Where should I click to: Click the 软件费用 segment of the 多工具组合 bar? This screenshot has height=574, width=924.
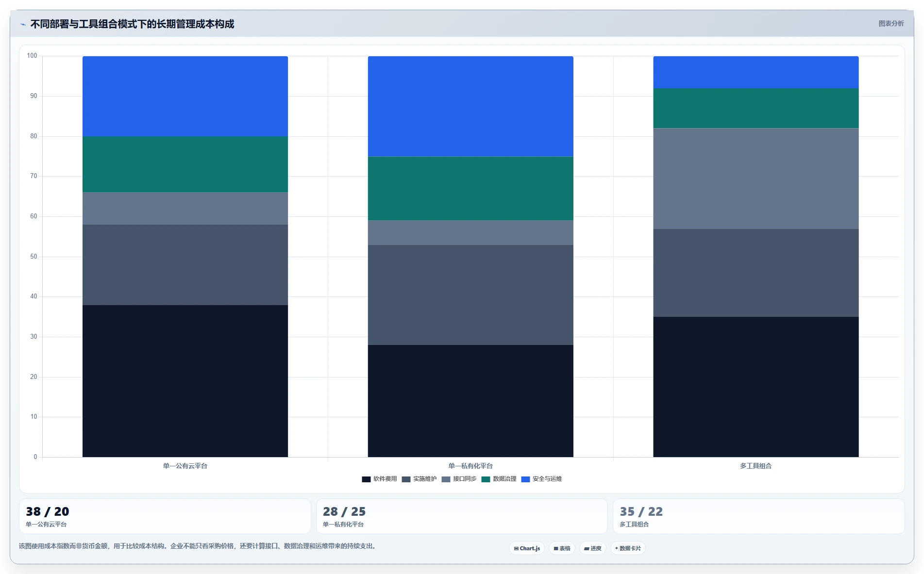[x=756, y=387]
